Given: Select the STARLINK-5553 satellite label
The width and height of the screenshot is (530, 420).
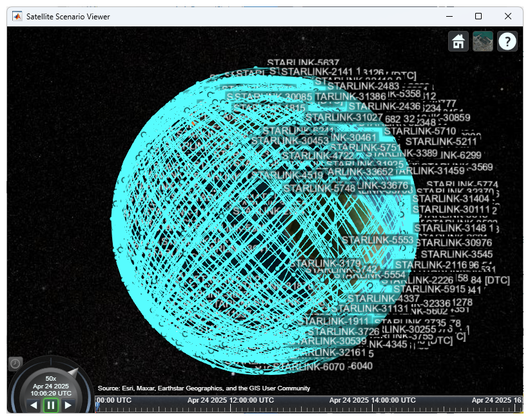Looking at the screenshot, I should coord(378,240).
